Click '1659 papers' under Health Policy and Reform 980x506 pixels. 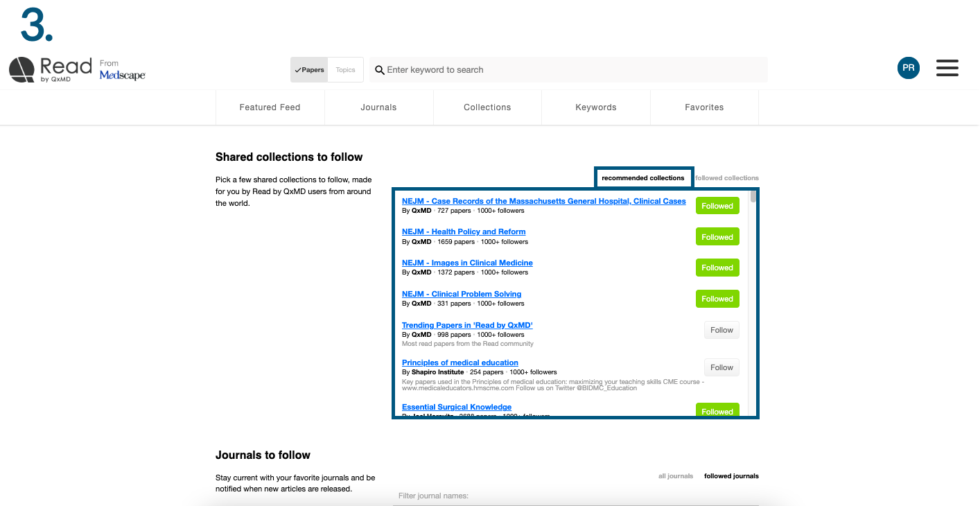456,242
